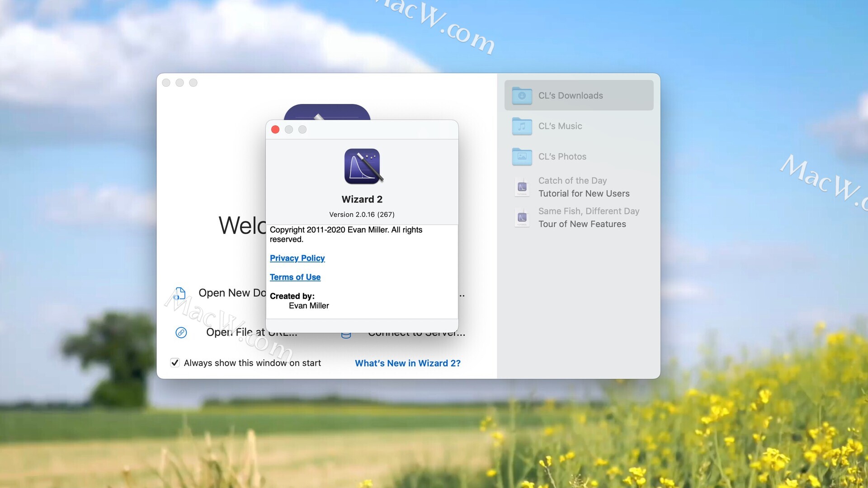Screen dimensions: 868x488
Task: Toggle Always show this window on start
Action: click(175, 362)
